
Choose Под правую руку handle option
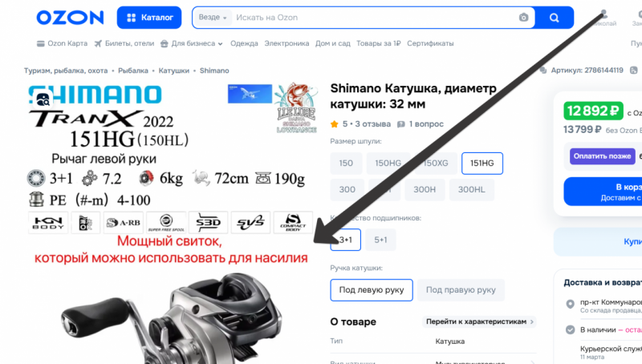(460, 290)
